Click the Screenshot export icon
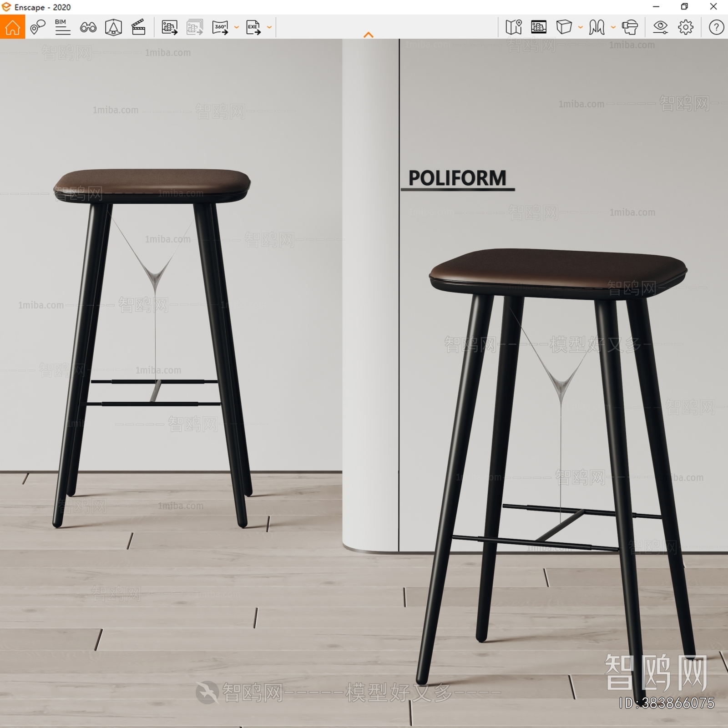The height and width of the screenshot is (728, 728). 170,27
